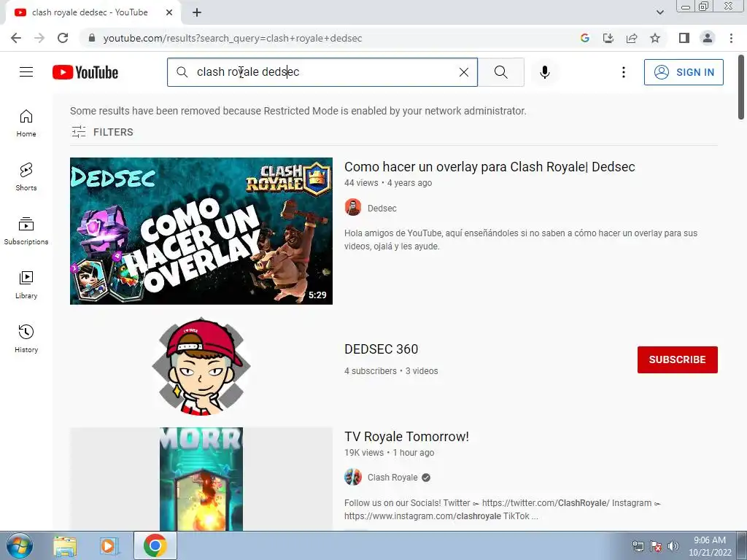
Task: Open Chrome three-dot menu
Action: pos(731,38)
